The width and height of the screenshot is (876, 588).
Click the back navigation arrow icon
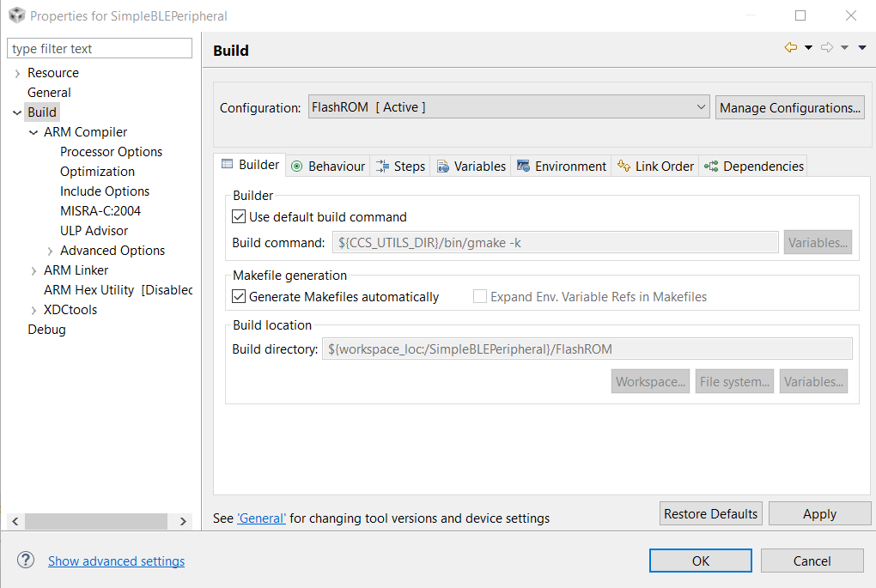tap(790, 48)
